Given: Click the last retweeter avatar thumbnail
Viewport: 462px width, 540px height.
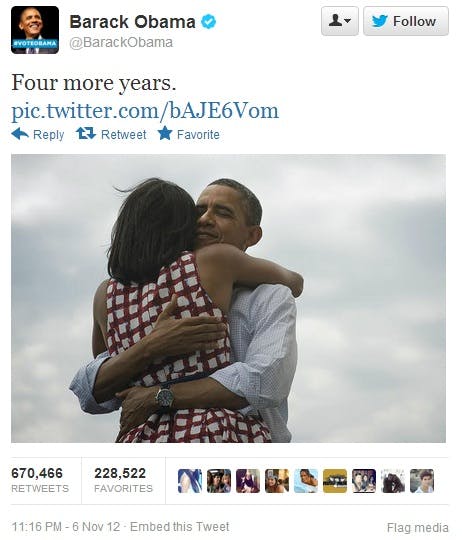Looking at the screenshot, I should (422, 481).
